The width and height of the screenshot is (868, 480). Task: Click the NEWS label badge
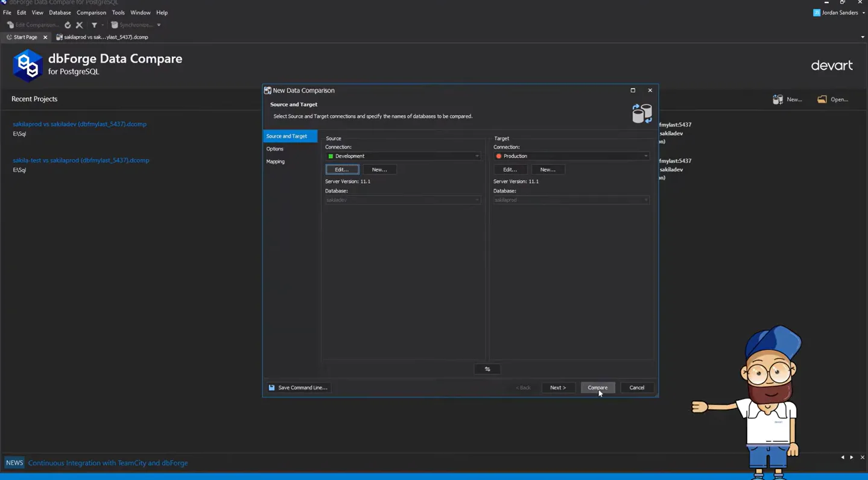click(14, 463)
